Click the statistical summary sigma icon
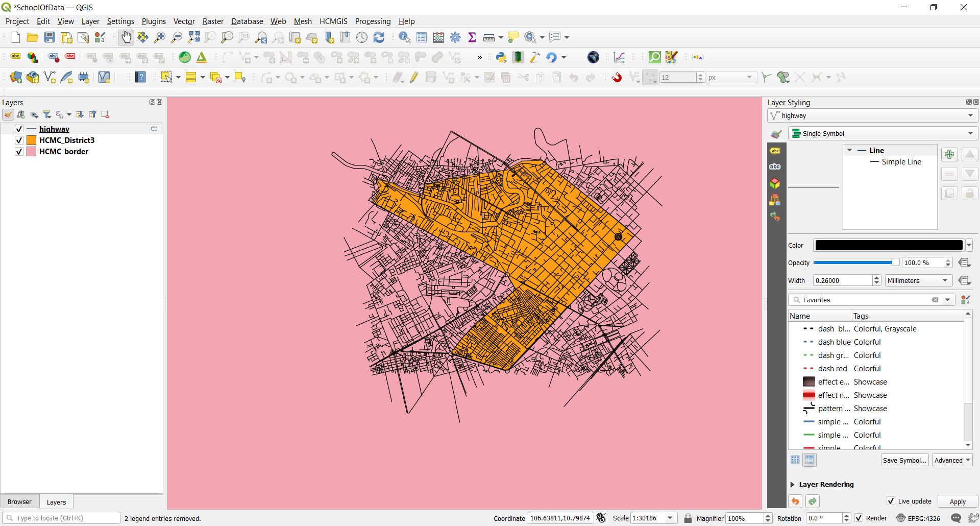Viewport: 980px width, 526px height. click(x=472, y=37)
